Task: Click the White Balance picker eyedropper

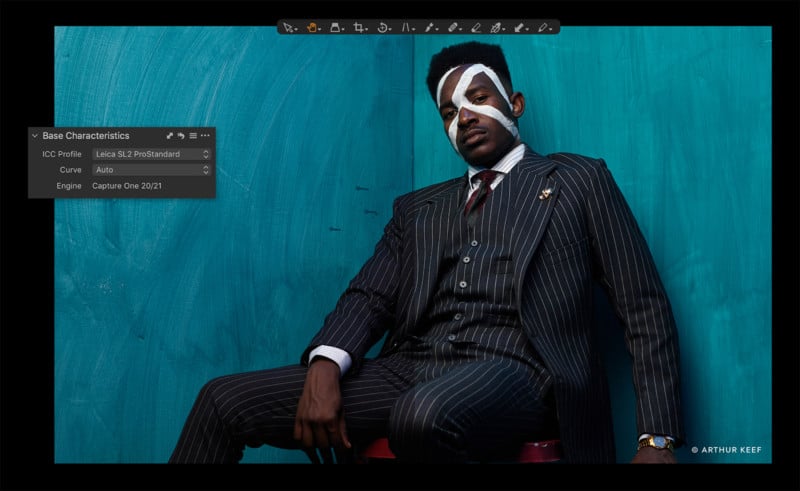Action: point(429,27)
